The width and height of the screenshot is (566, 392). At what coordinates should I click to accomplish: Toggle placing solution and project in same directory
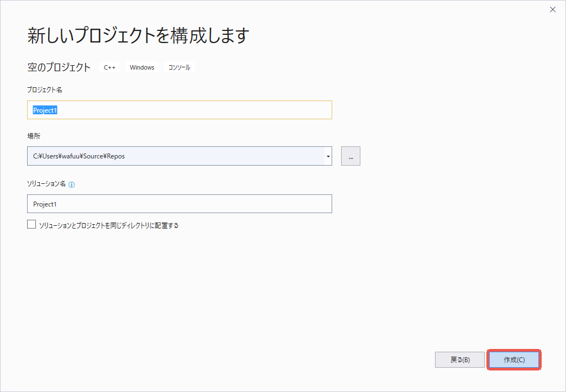tap(32, 225)
